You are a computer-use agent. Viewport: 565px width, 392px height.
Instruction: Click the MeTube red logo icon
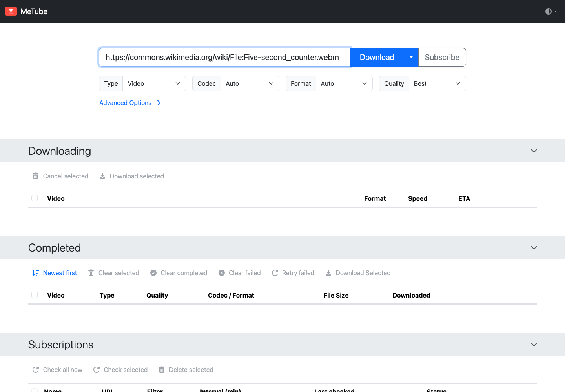click(11, 11)
